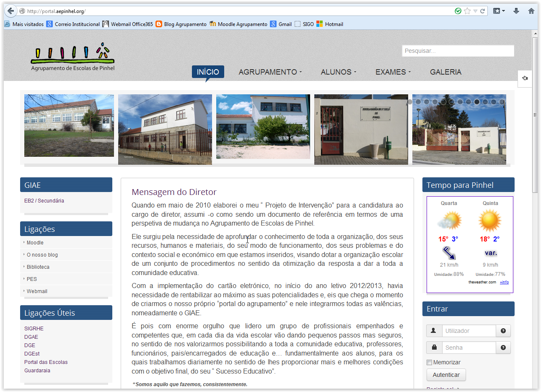This screenshot has width=541, height=392.
Task: Tick the Memorizar checkbox
Action: coord(429,362)
